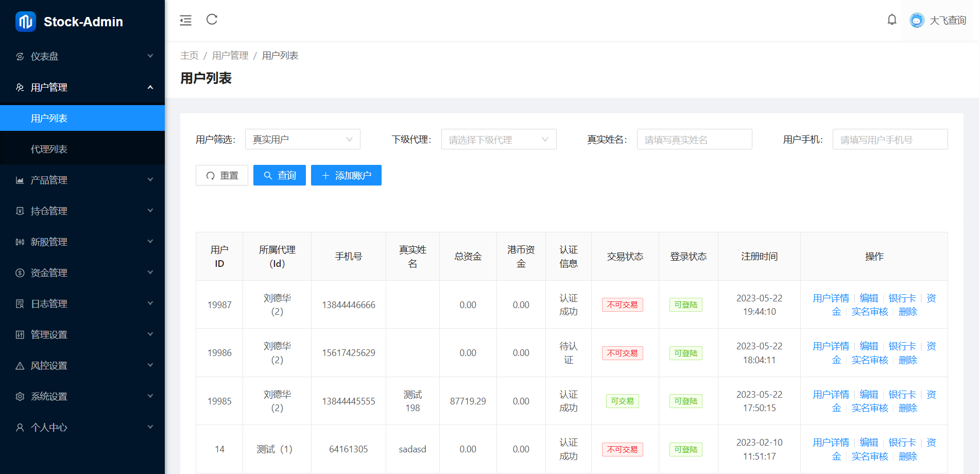Open the 下级代理 select box
This screenshot has width=980, height=474.
pyautogui.click(x=498, y=140)
